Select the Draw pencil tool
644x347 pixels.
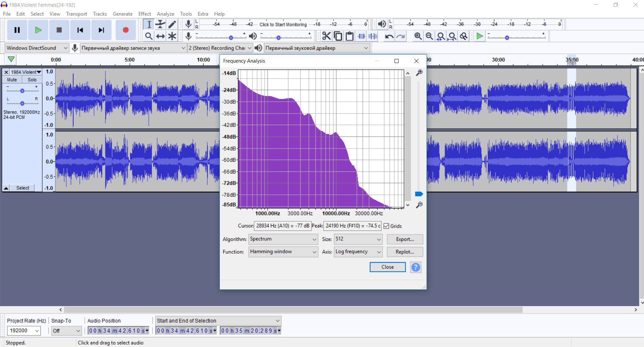pyautogui.click(x=172, y=24)
